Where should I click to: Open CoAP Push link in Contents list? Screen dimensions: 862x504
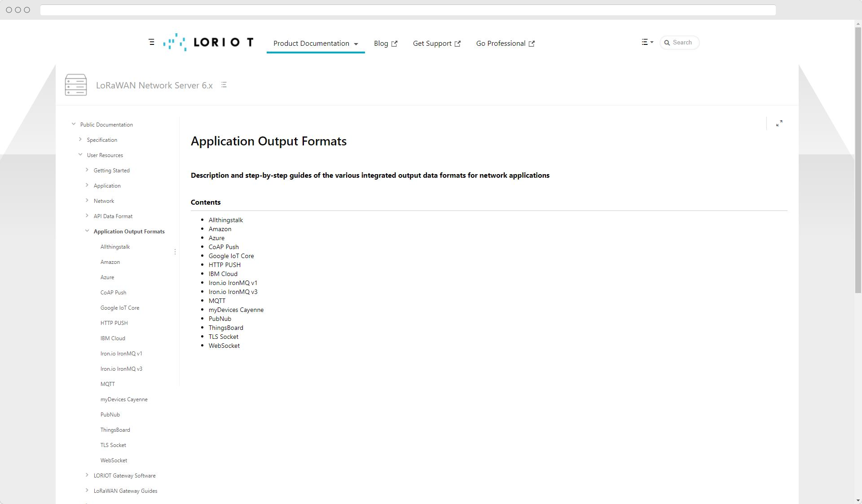(x=224, y=247)
